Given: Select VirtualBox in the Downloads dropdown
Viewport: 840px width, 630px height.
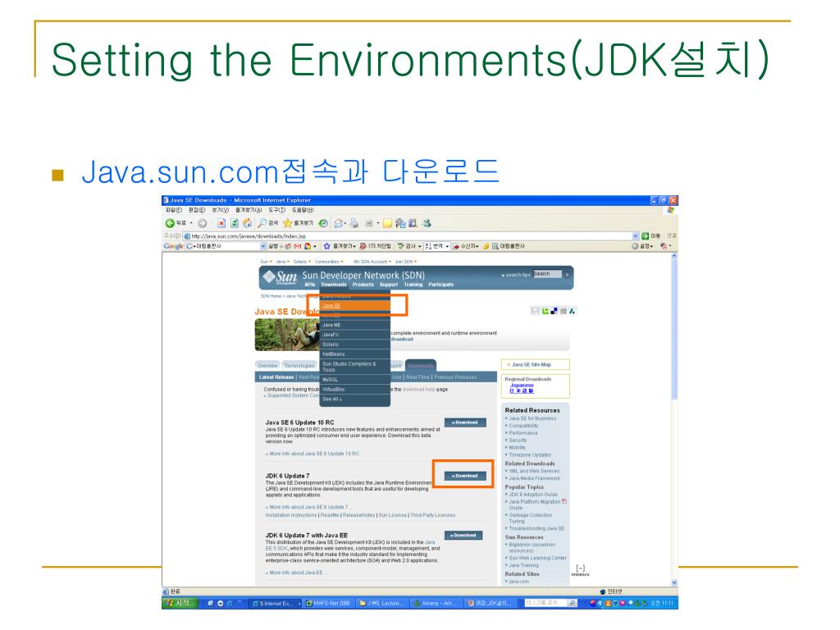Looking at the screenshot, I should [x=356, y=389].
